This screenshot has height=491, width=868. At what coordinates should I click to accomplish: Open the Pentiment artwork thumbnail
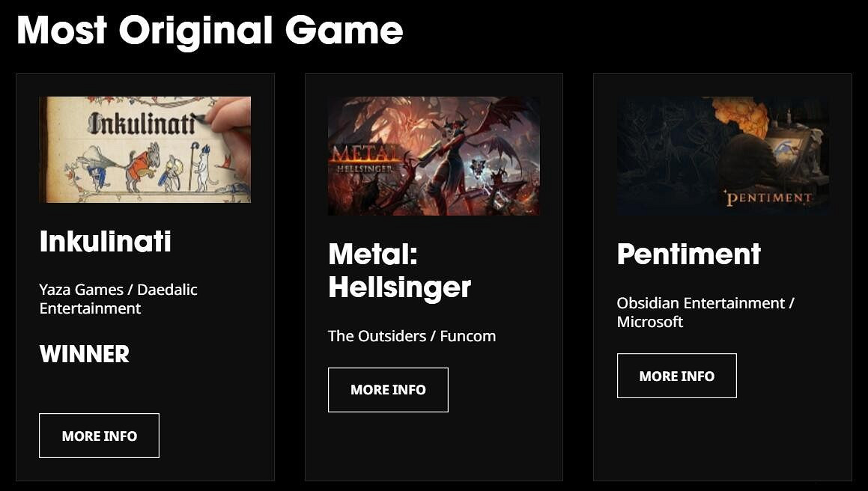point(723,156)
